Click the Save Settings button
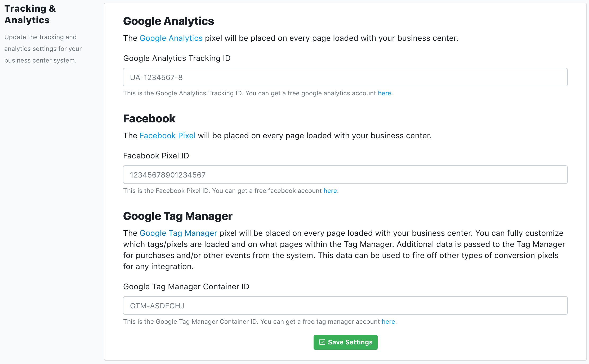Screen dimensions: 589x364 tap(345, 342)
